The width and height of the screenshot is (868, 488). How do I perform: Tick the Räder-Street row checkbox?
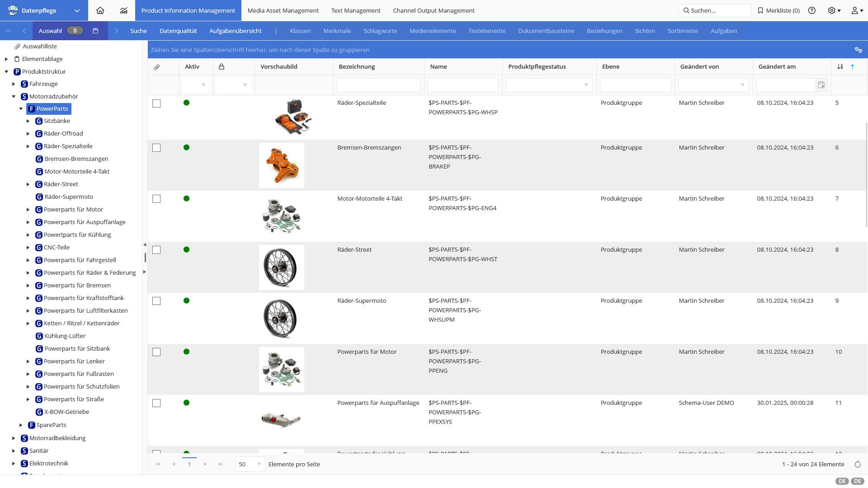[156, 250]
